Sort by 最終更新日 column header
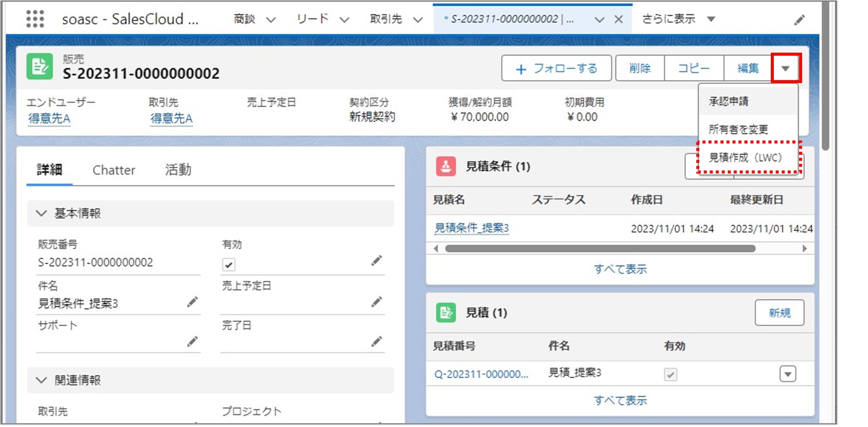The width and height of the screenshot is (868, 427). pyautogui.click(x=757, y=200)
